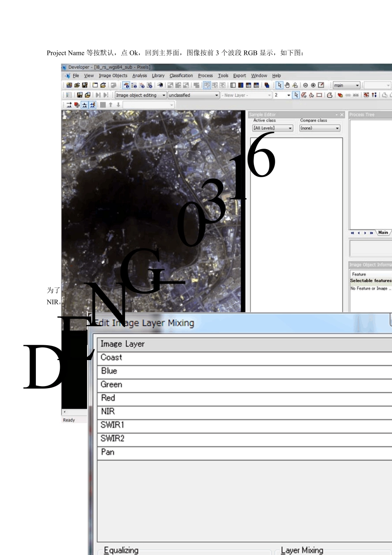The height and width of the screenshot is (555, 392).
Task: Click the Zoom to Window icon
Action: click(321, 85)
